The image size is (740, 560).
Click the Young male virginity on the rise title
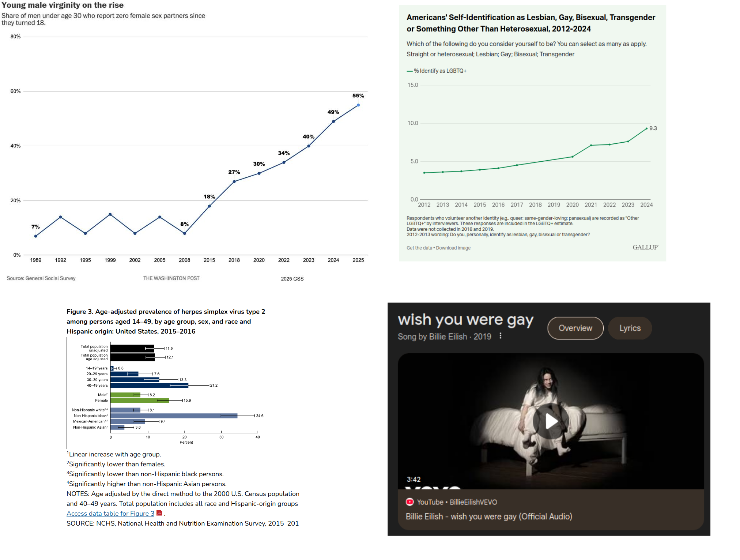point(63,5)
